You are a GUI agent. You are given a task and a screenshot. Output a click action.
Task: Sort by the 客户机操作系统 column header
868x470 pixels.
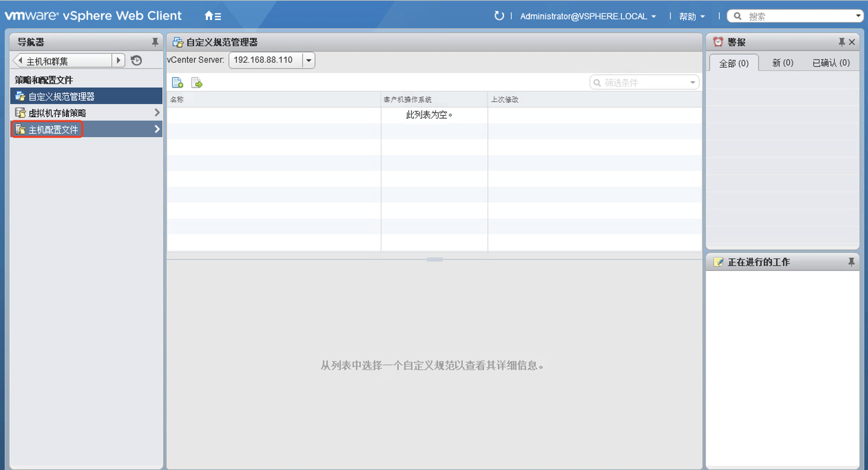pyautogui.click(x=434, y=100)
